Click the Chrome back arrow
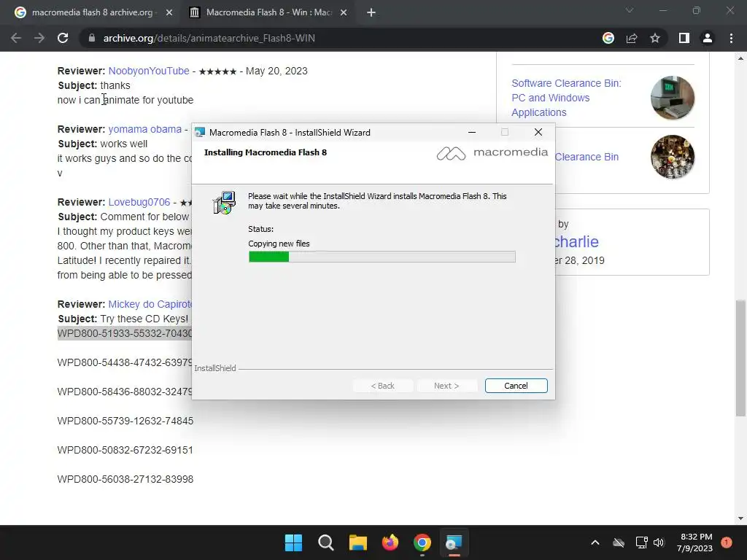The height and width of the screenshot is (560, 747). point(16,38)
